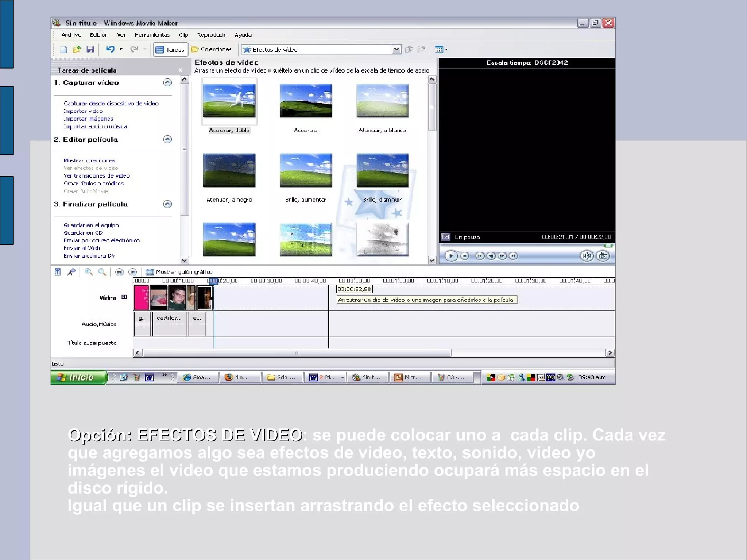747x560 pixels.
Task: Click Enviar por correo electrónico link
Action: tap(102, 240)
